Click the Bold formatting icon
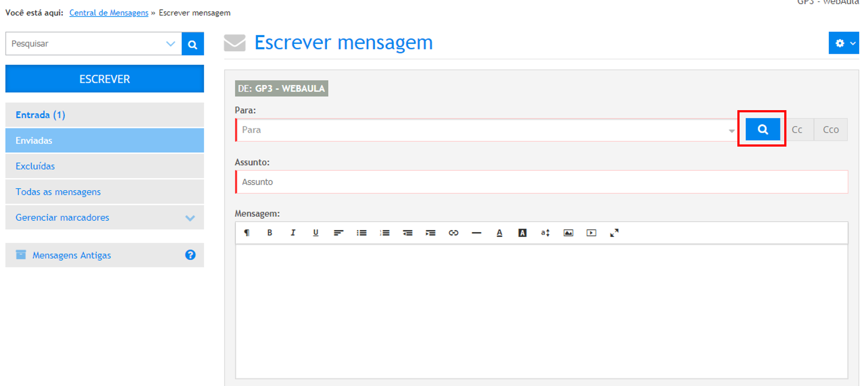The width and height of the screenshot is (868, 386). 270,233
